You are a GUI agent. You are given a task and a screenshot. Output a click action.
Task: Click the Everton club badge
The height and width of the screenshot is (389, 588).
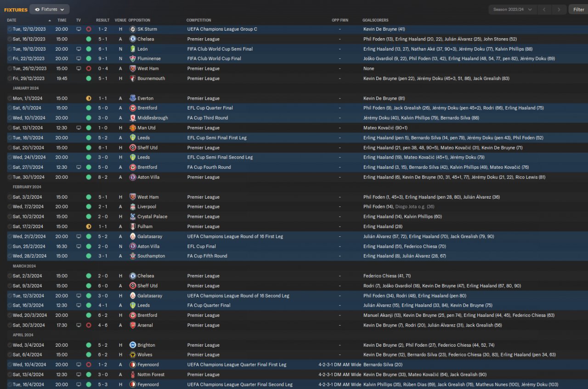133,98
